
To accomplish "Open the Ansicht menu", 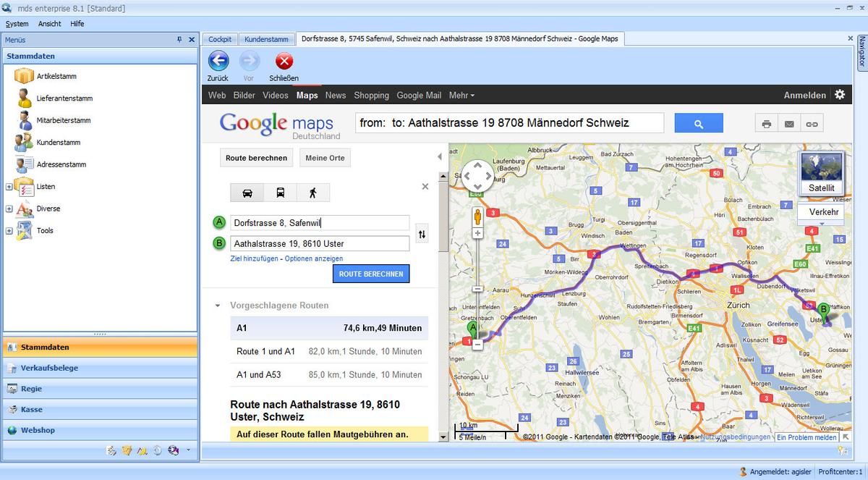I will coord(50,23).
